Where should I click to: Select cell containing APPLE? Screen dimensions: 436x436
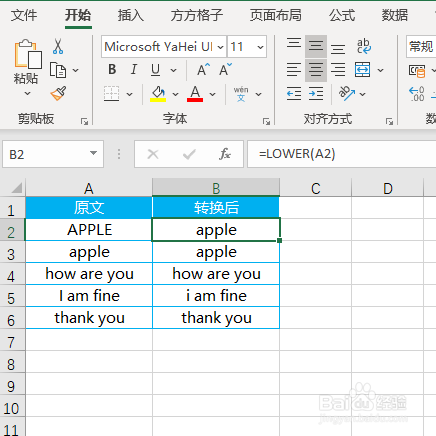pyautogui.click(x=89, y=230)
